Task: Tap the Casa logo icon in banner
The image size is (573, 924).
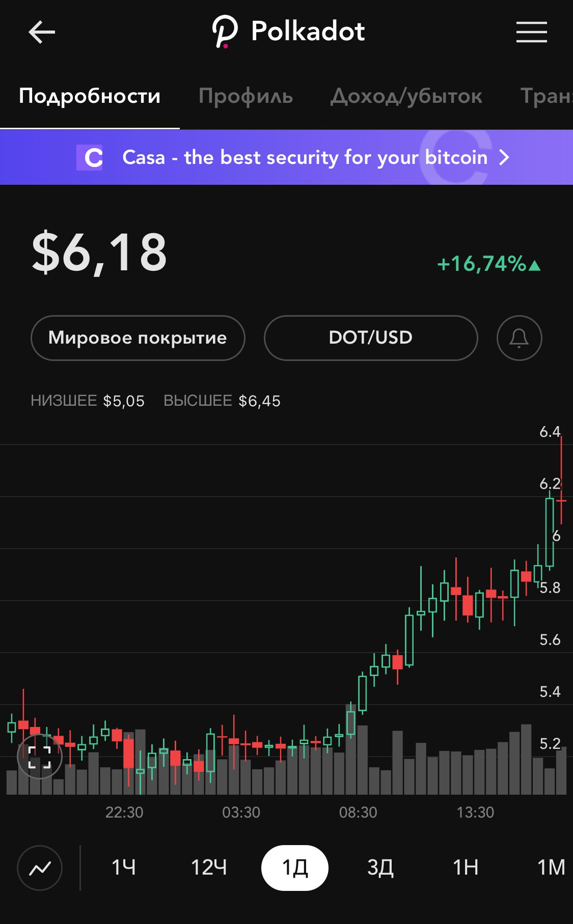Action: [90, 157]
